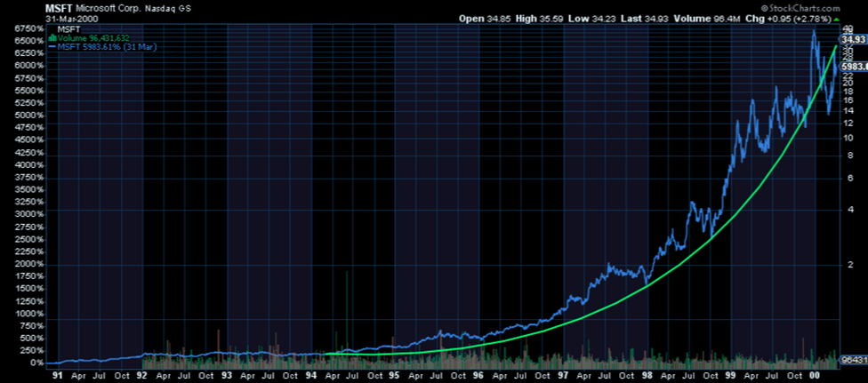
Task: Click the 94 year label on time axis
Action: 310,375
